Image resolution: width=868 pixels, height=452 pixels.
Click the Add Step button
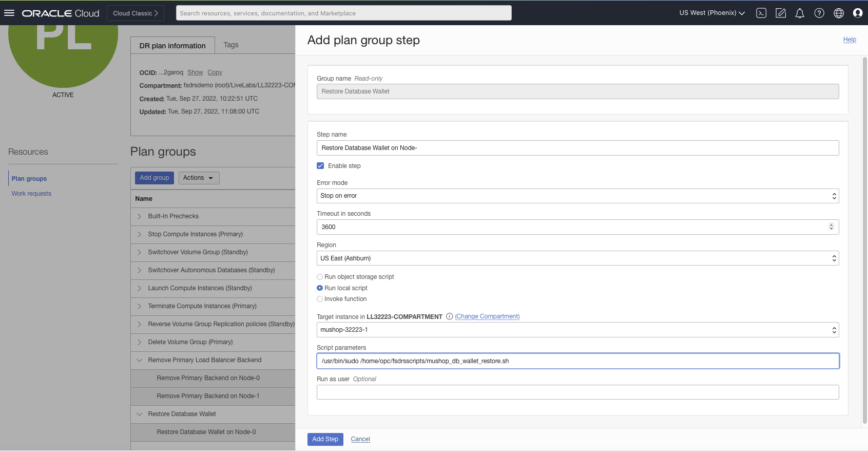[325, 439]
